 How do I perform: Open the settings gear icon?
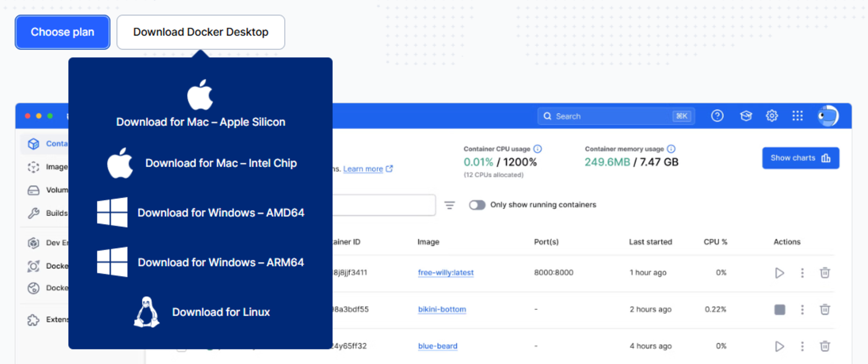click(x=772, y=116)
